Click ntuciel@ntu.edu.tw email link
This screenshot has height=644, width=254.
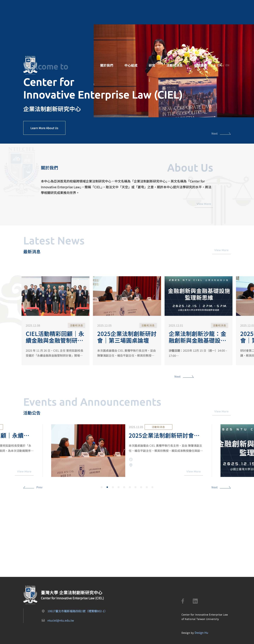tap(61, 621)
